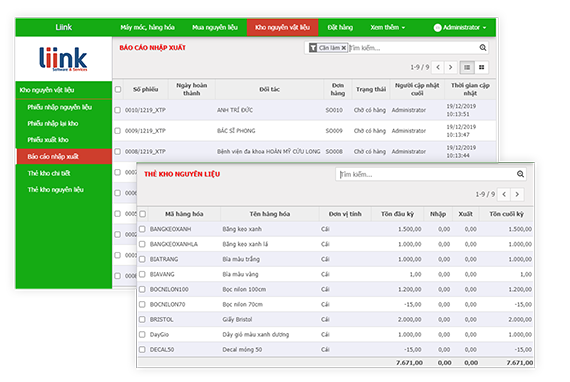This screenshot has height=382, width=570.
Task: Go to next page in Báo cáo nhập xuất
Action: [x=450, y=67]
